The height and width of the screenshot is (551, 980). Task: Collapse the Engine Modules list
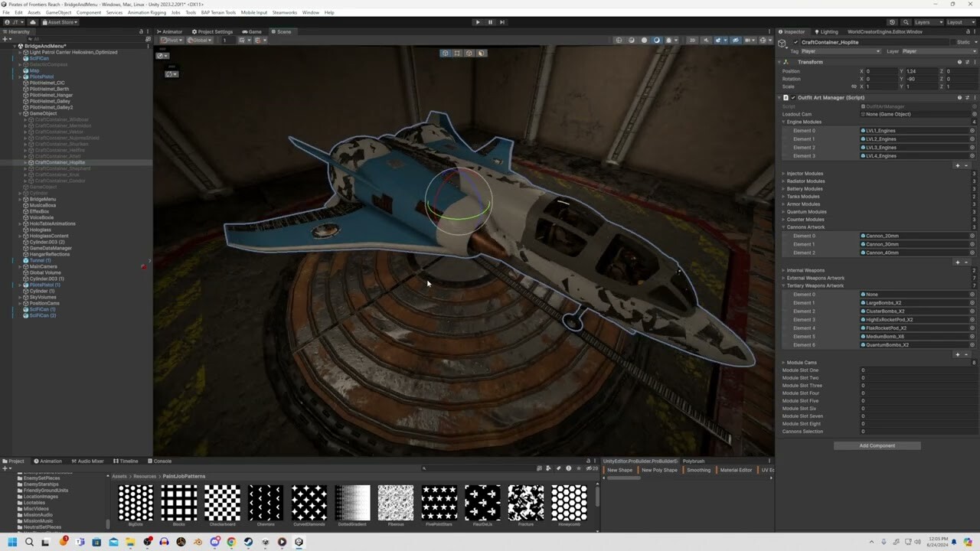[783, 122]
